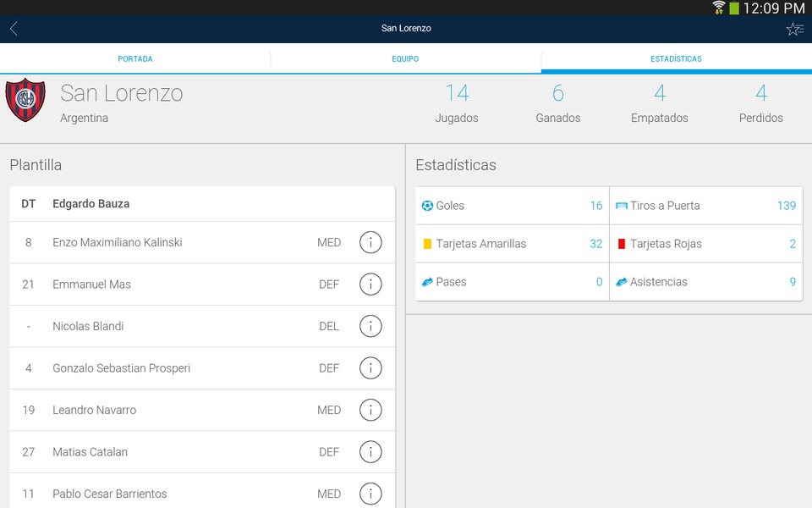View info icon for Leandro Navarro
The image size is (812, 508).
[370, 410]
